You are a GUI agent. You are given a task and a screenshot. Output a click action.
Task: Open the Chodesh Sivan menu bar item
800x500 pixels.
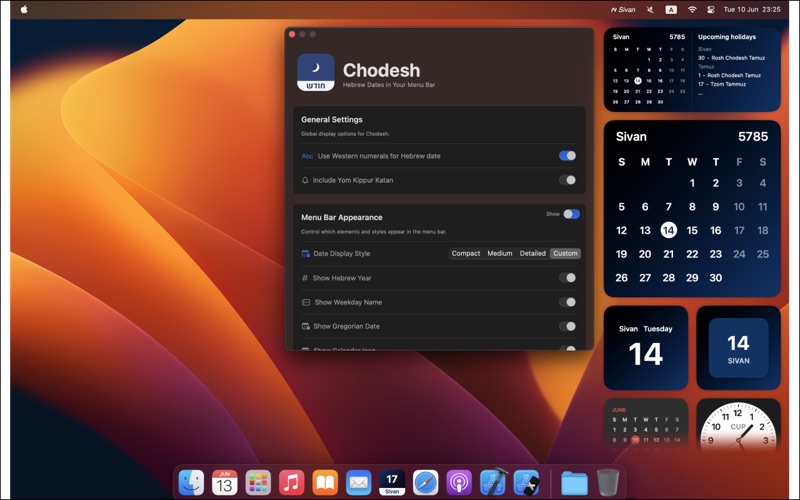pyautogui.click(x=623, y=9)
